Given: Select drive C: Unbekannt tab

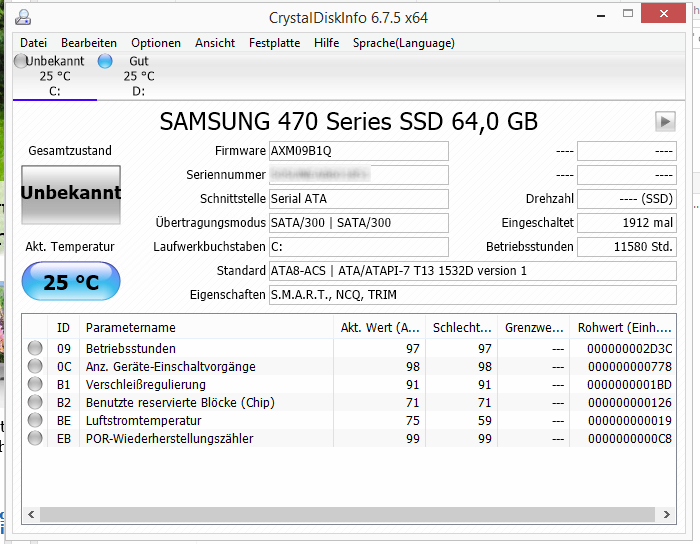Looking at the screenshot, I should 55,76.
